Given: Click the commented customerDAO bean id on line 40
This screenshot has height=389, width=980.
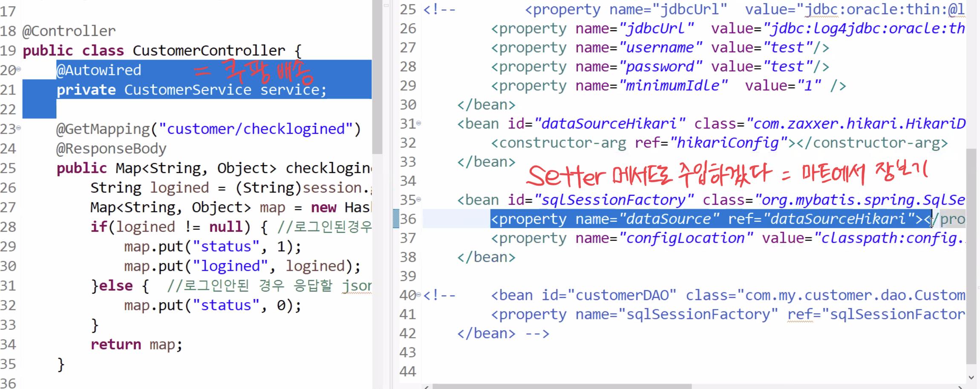Looking at the screenshot, I should pos(622,295).
